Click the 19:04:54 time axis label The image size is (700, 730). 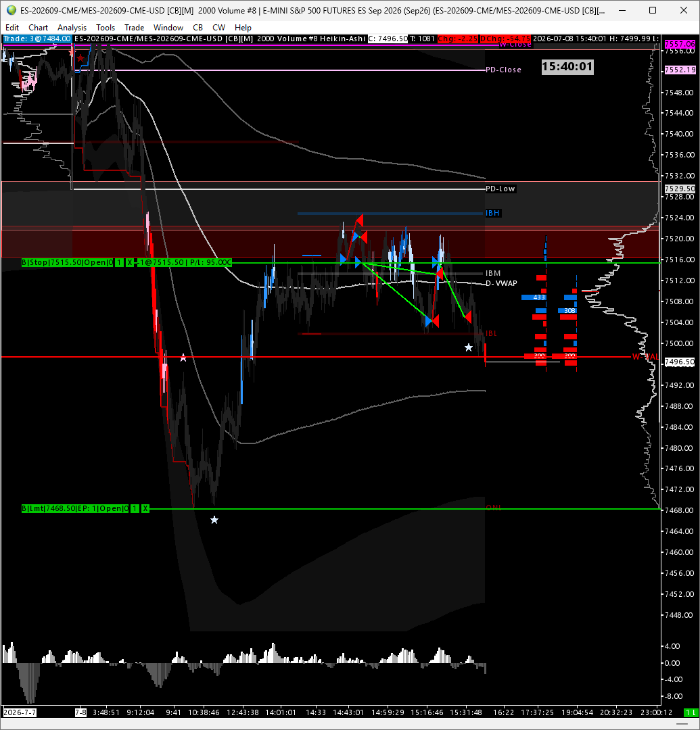pyautogui.click(x=577, y=712)
